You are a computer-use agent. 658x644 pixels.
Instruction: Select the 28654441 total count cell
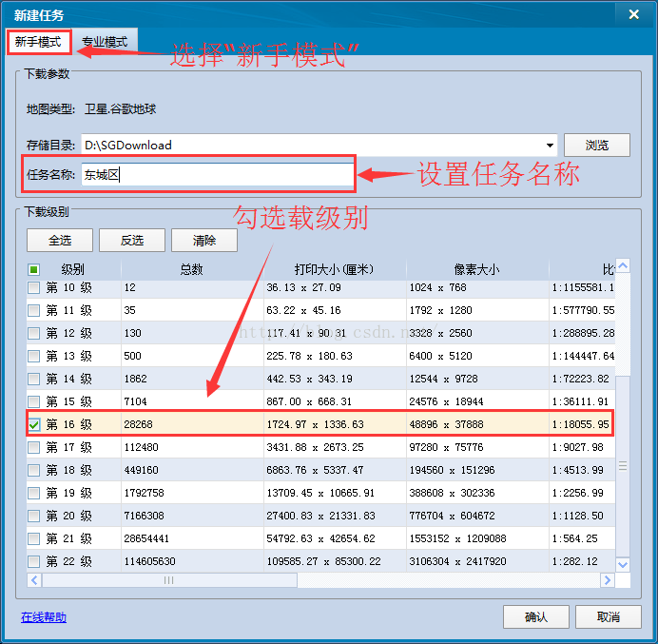[192, 538]
